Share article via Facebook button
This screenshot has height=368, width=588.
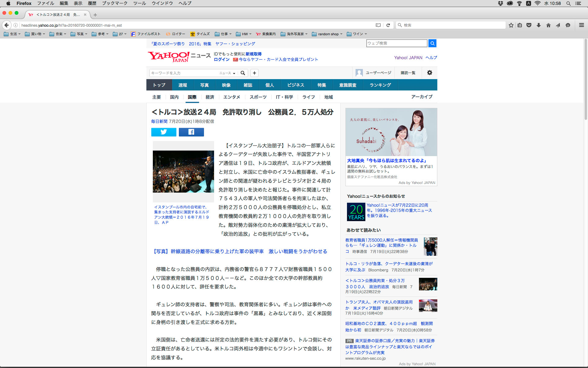coord(191,132)
